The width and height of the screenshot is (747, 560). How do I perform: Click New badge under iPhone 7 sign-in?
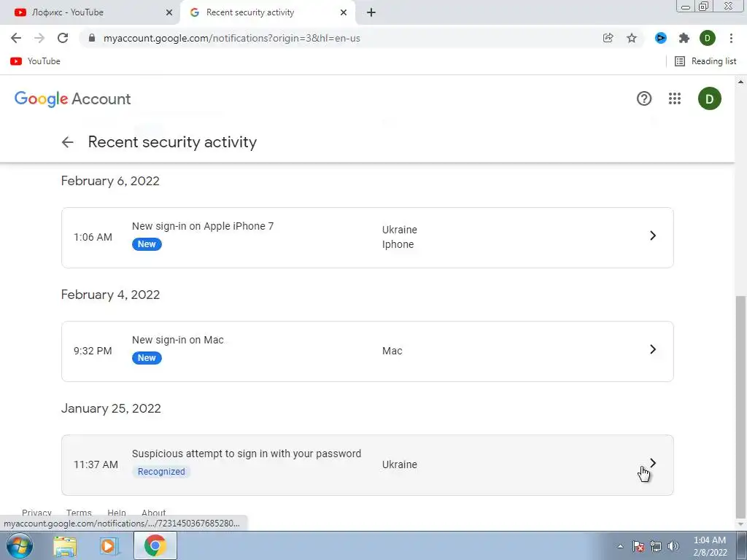click(147, 244)
